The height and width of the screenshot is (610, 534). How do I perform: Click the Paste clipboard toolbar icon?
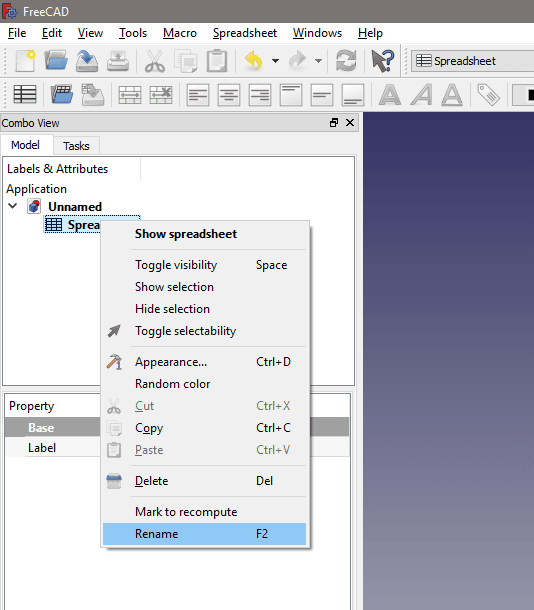(217, 61)
